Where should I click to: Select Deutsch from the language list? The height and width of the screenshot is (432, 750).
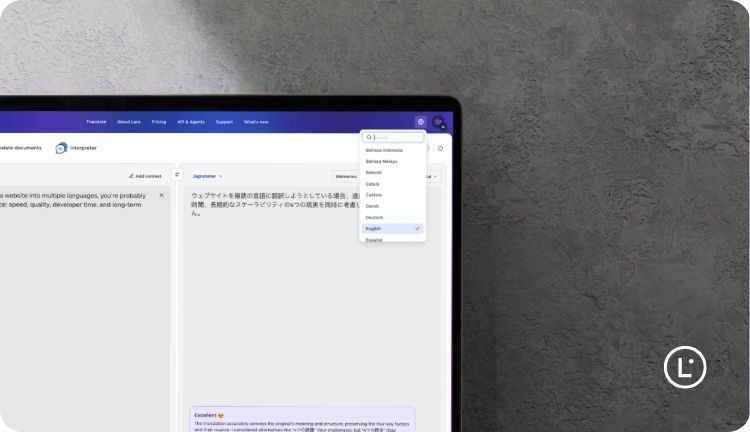pos(375,217)
